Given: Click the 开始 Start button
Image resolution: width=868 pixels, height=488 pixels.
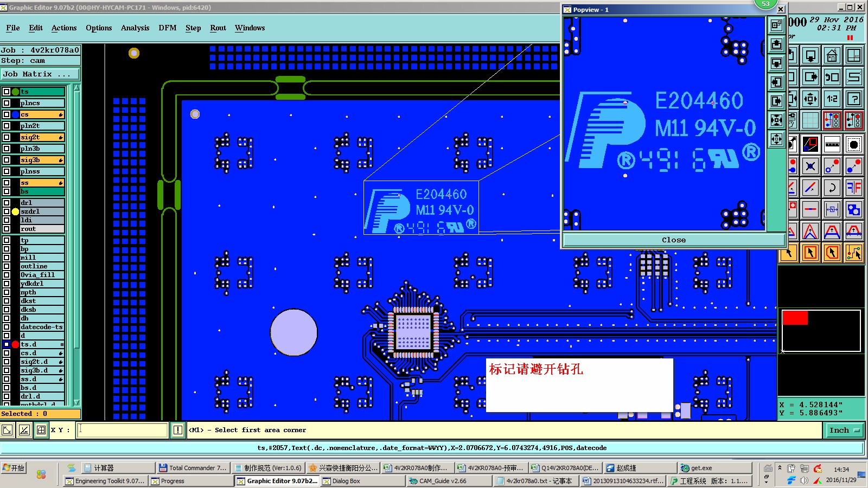Looking at the screenshot, I should pyautogui.click(x=14, y=468).
